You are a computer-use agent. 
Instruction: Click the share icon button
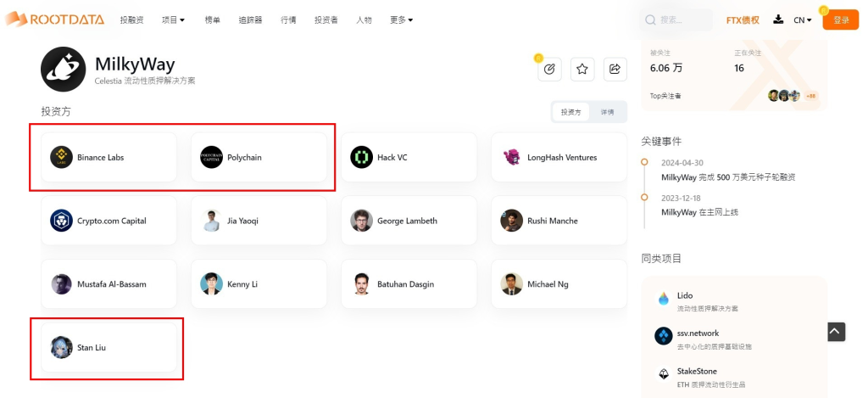coord(615,70)
